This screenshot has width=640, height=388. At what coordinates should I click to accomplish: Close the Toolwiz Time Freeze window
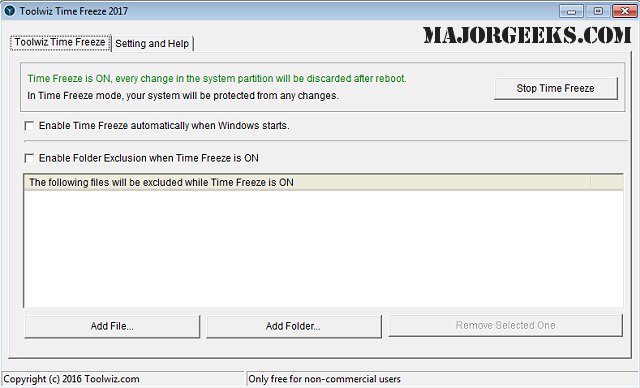tap(624, 11)
